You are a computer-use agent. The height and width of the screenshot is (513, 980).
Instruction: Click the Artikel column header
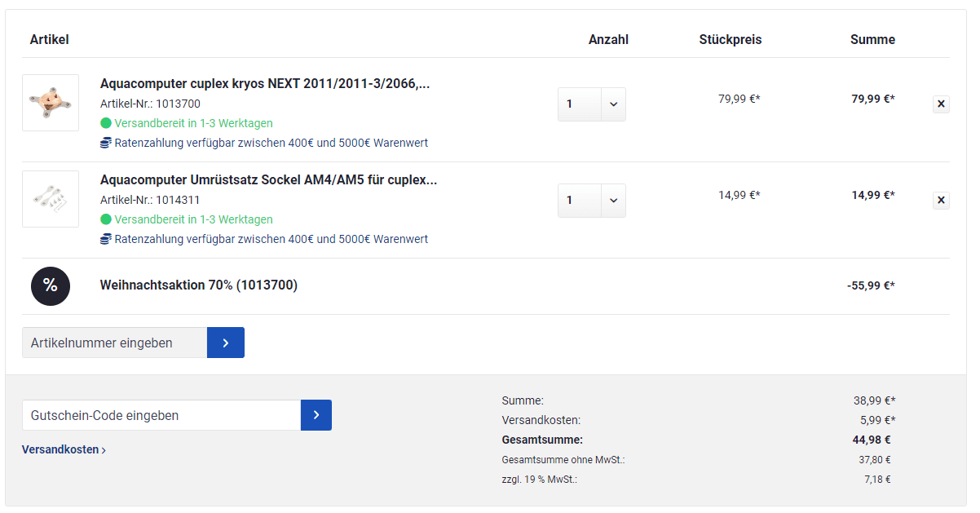[x=50, y=39]
